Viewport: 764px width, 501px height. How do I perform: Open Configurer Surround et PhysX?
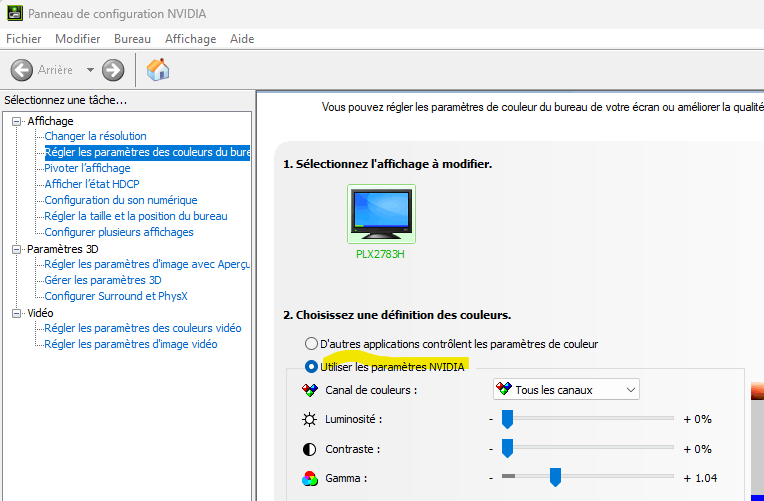pos(116,296)
